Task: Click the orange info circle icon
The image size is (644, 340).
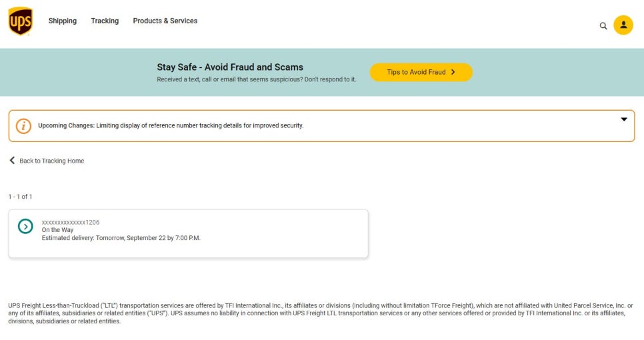Action: tap(23, 125)
